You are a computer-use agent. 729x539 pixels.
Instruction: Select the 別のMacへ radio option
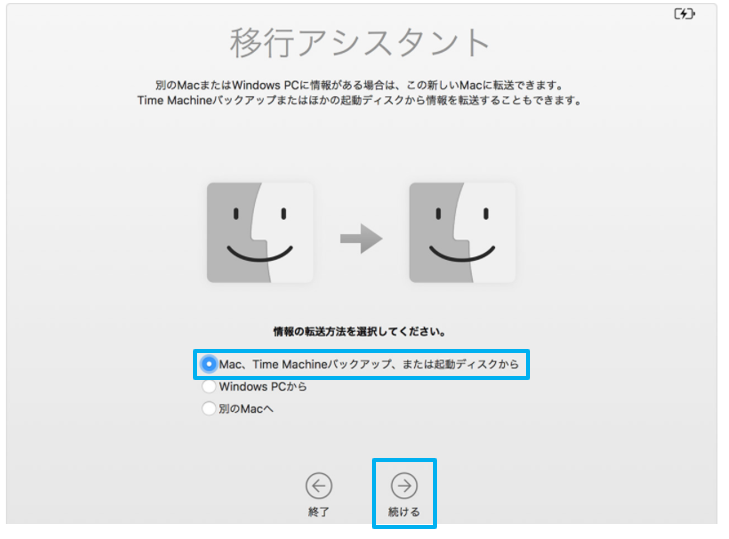(209, 409)
